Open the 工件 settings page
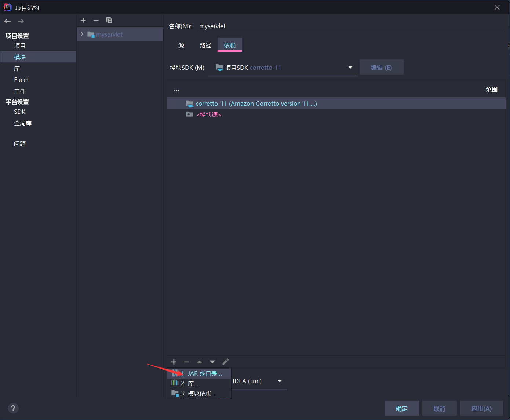This screenshot has height=420, width=510. point(20,91)
